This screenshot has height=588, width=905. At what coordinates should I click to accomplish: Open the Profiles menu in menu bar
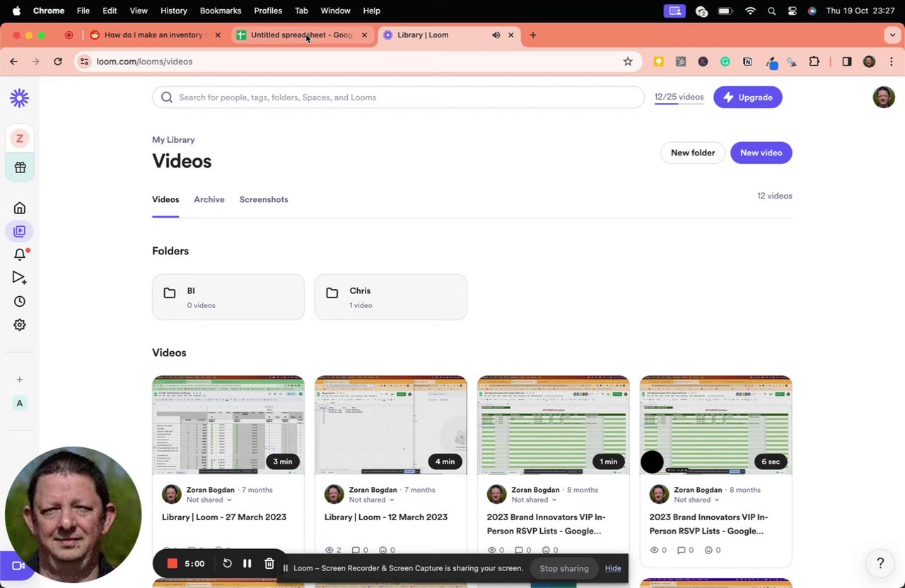point(268,11)
